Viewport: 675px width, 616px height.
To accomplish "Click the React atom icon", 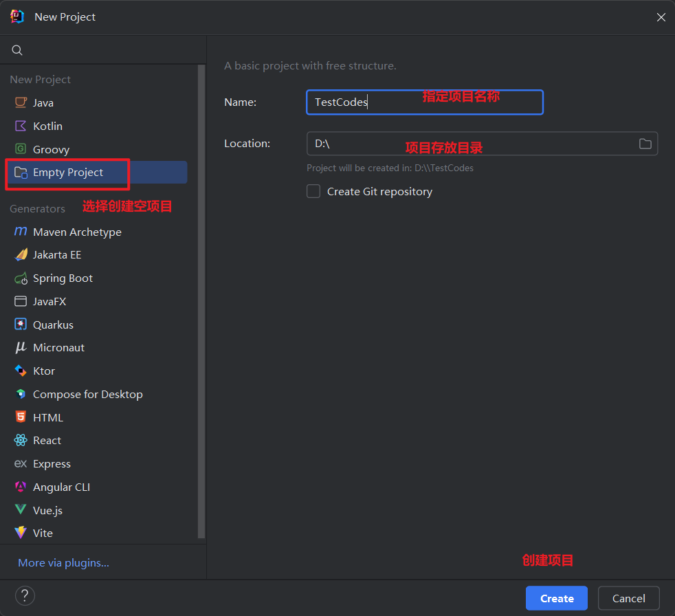I will (x=21, y=440).
